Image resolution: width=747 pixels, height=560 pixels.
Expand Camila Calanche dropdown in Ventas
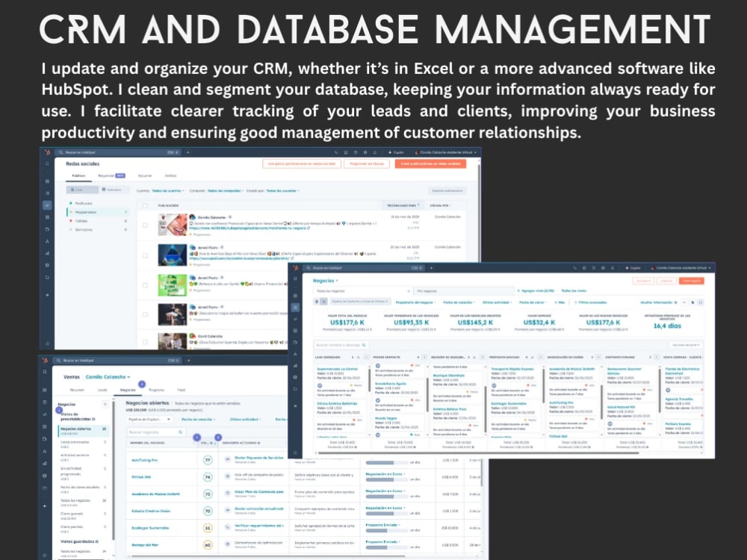pos(108,376)
